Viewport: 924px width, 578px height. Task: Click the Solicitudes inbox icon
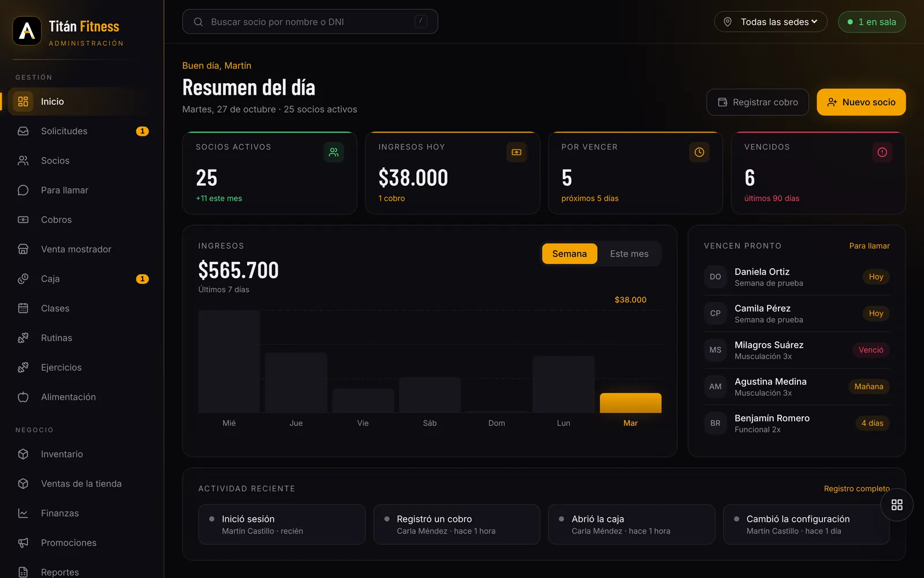(23, 131)
